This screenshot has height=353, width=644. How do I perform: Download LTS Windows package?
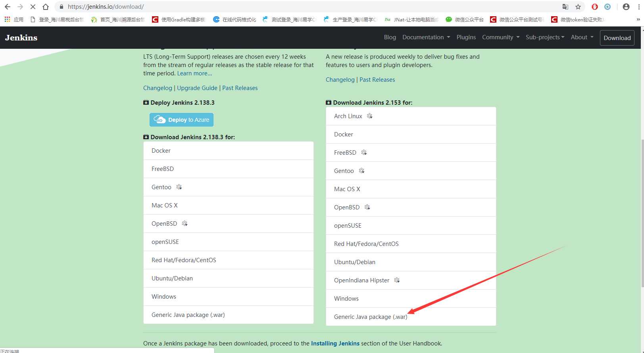[229, 297]
